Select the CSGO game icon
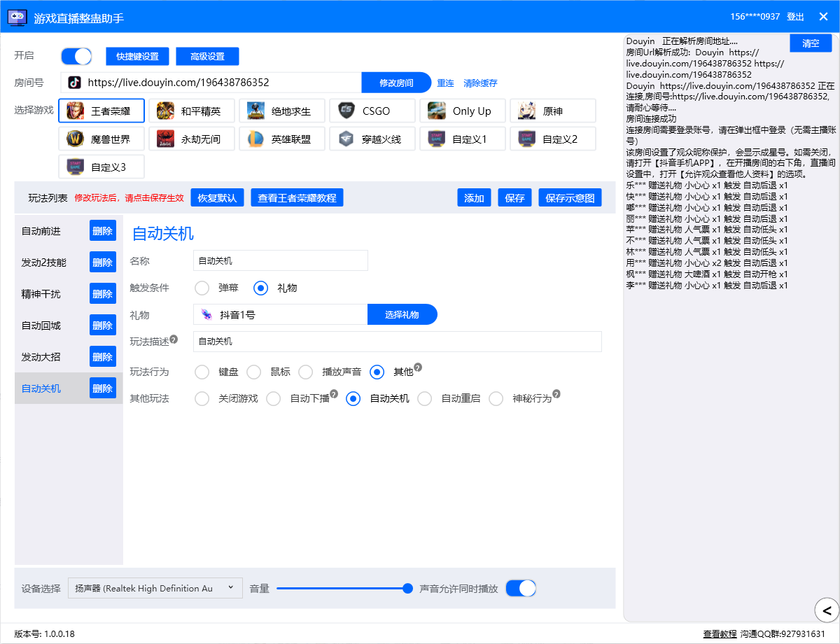Screen dimensions: 840x644 pyautogui.click(x=346, y=111)
